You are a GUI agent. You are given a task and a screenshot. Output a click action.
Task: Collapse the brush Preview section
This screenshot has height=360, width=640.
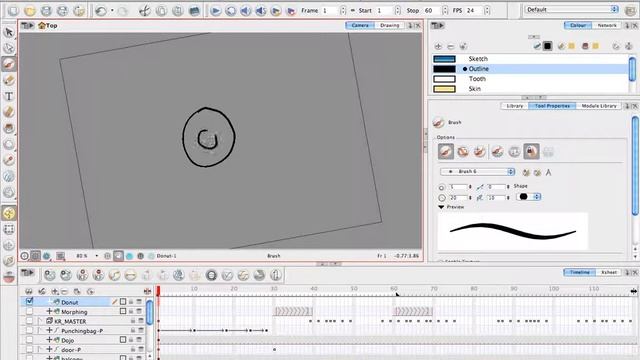(441, 207)
